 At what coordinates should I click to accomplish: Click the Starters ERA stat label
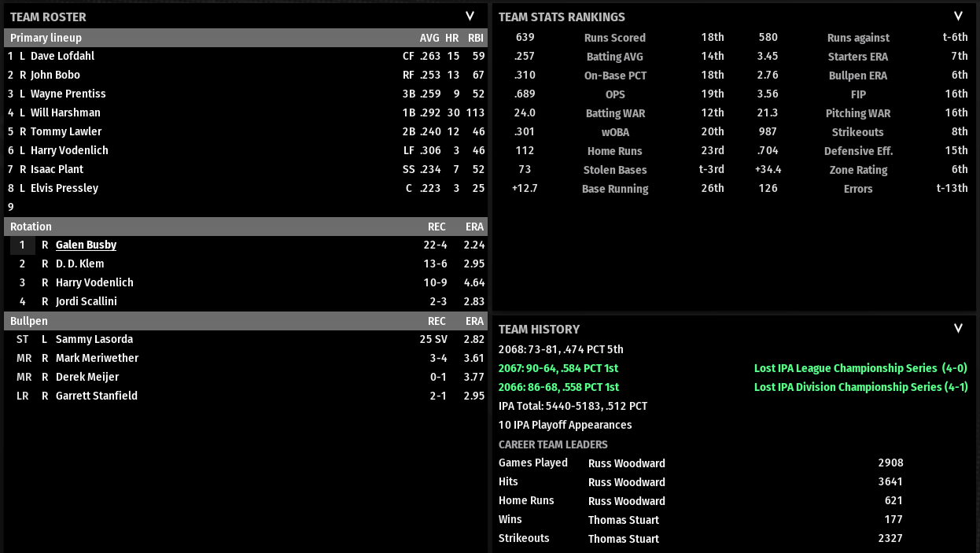click(x=858, y=57)
